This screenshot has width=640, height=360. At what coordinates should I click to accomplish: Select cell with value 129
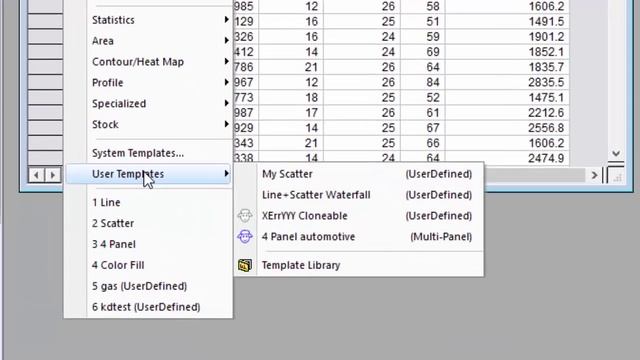tap(246, 22)
